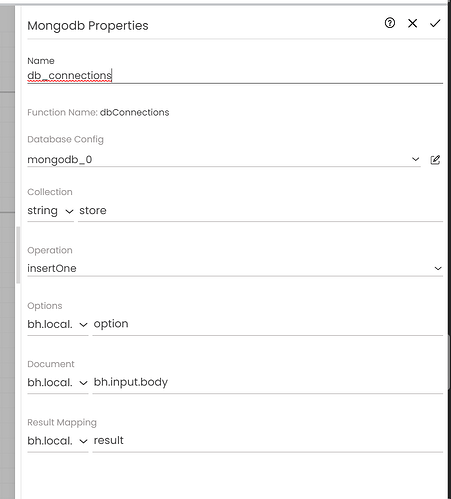Click the chevron beside insertOne
The image size is (451, 499).
click(x=438, y=268)
